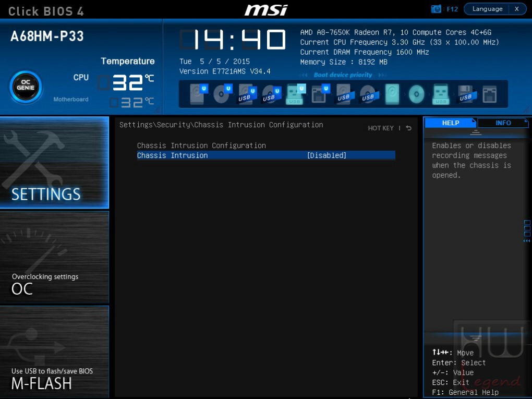
Task: Click the UEFI CD/DVD boot device icon
Action: tap(223, 94)
